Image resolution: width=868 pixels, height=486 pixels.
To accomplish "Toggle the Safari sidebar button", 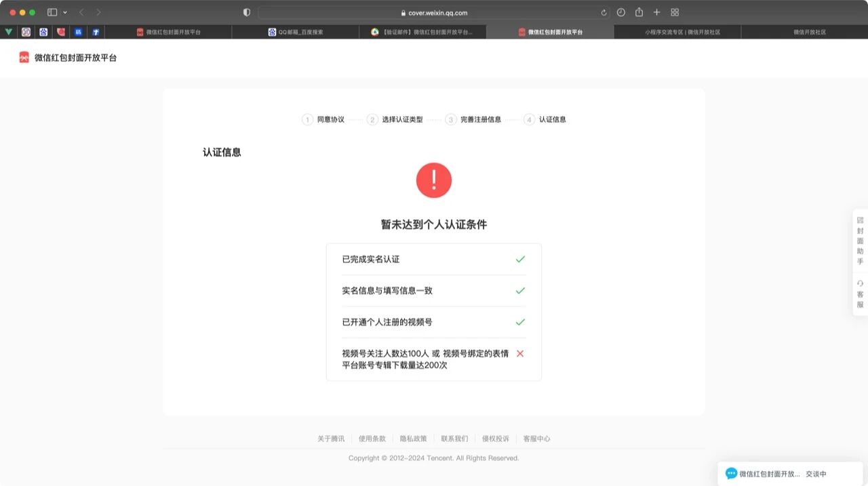I will point(52,12).
